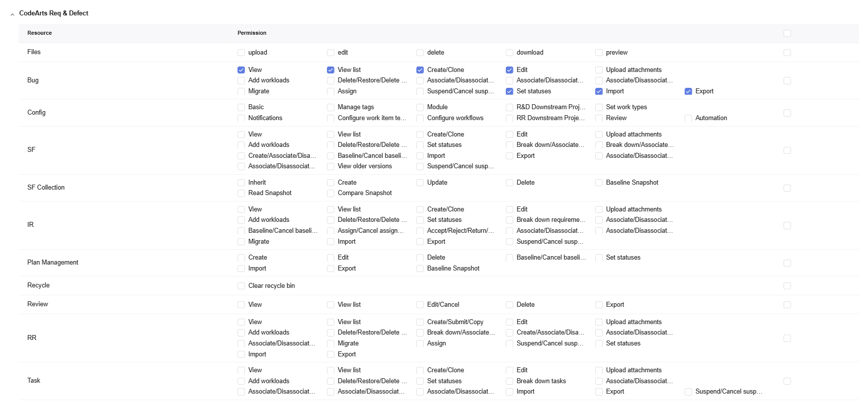The height and width of the screenshot is (407, 868).
Task: Check the edit permission for Files
Action: (330, 53)
